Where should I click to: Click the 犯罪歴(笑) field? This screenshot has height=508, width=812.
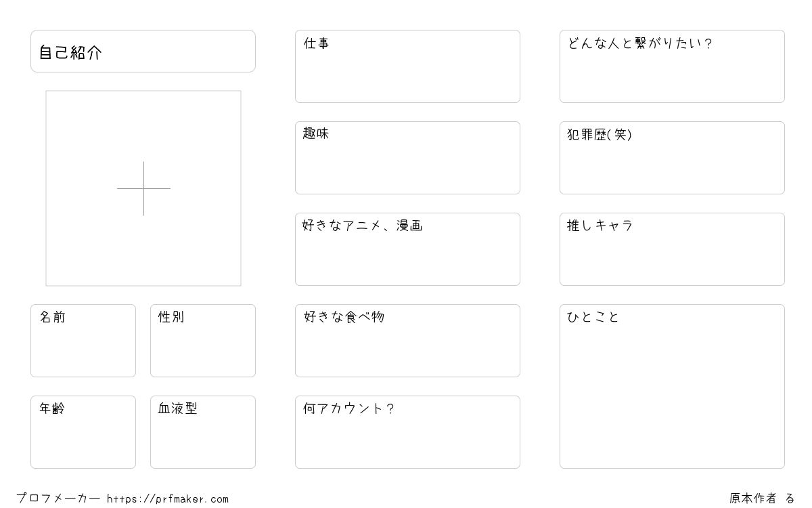click(672, 158)
